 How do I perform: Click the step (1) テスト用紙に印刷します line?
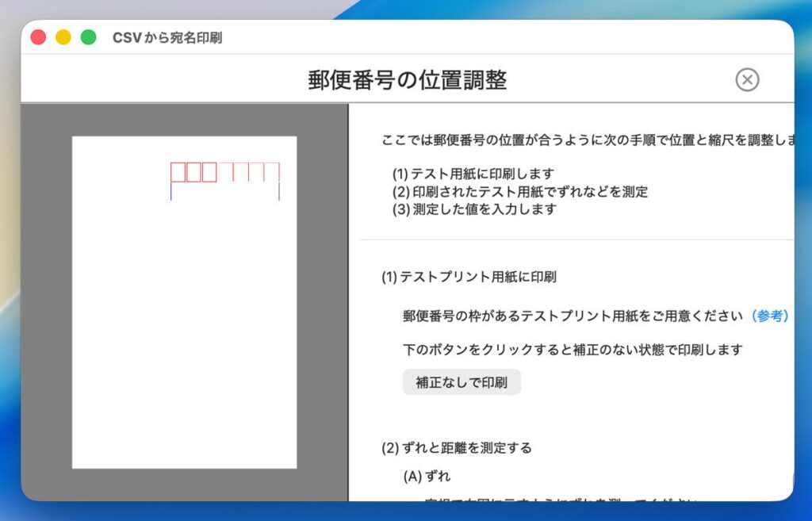[x=473, y=174]
